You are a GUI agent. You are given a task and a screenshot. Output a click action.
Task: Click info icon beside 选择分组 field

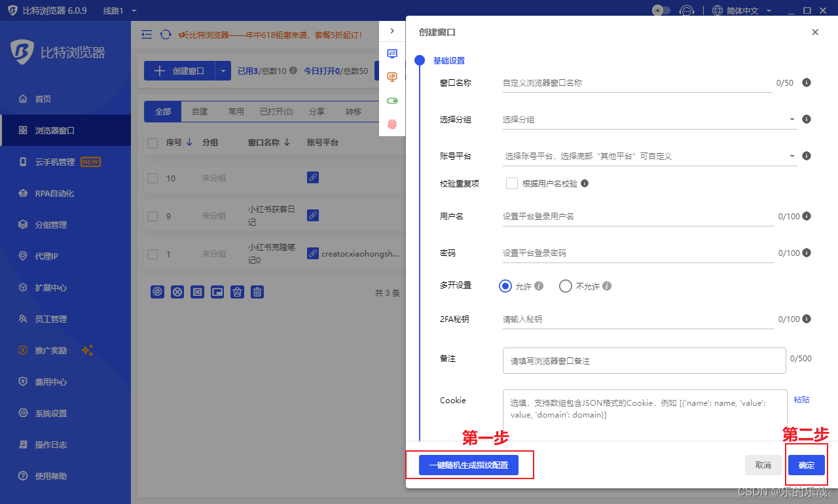click(807, 119)
